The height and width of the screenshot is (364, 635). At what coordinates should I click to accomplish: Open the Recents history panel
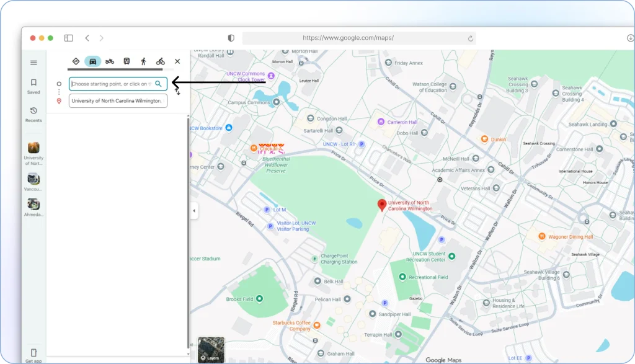[x=33, y=115]
